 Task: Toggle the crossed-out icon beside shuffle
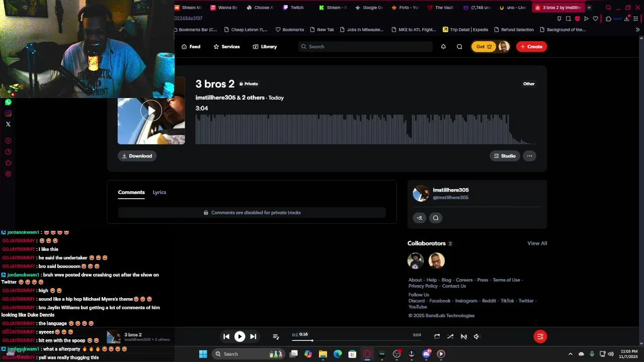coord(464,336)
